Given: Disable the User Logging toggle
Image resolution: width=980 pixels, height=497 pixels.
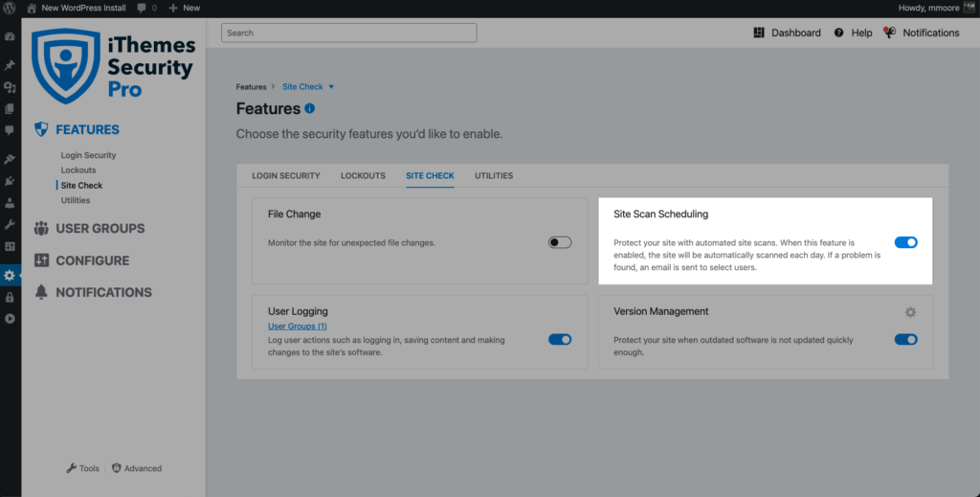Looking at the screenshot, I should point(560,339).
